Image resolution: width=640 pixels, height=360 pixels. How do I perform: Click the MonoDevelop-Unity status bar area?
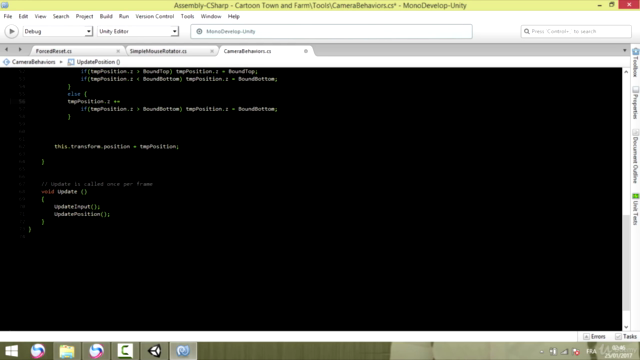(x=331, y=31)
